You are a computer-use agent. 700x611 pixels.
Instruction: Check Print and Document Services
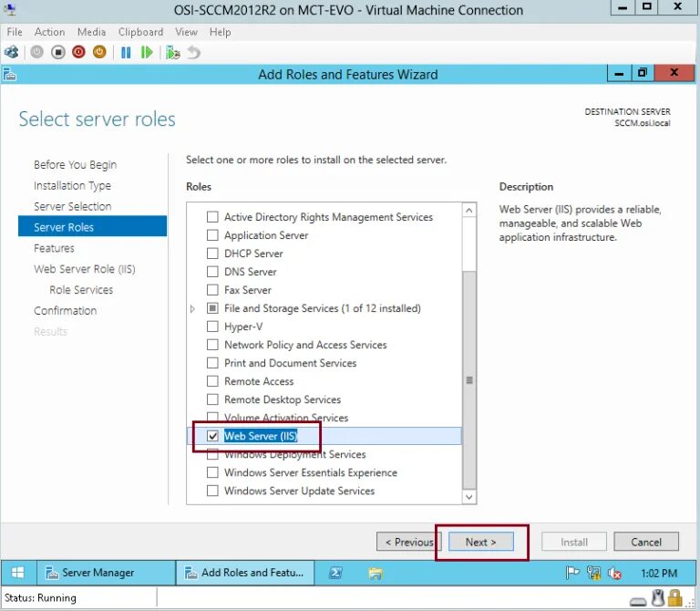(213, 363)
